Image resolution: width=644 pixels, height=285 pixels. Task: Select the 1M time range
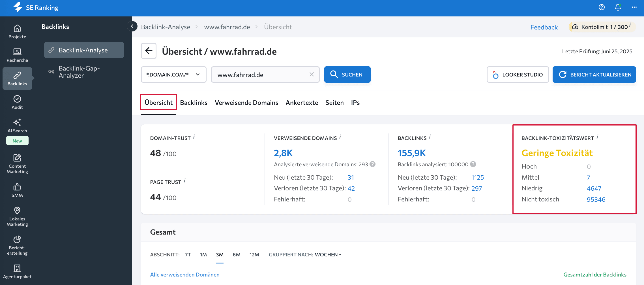click(x=203, y=254)
